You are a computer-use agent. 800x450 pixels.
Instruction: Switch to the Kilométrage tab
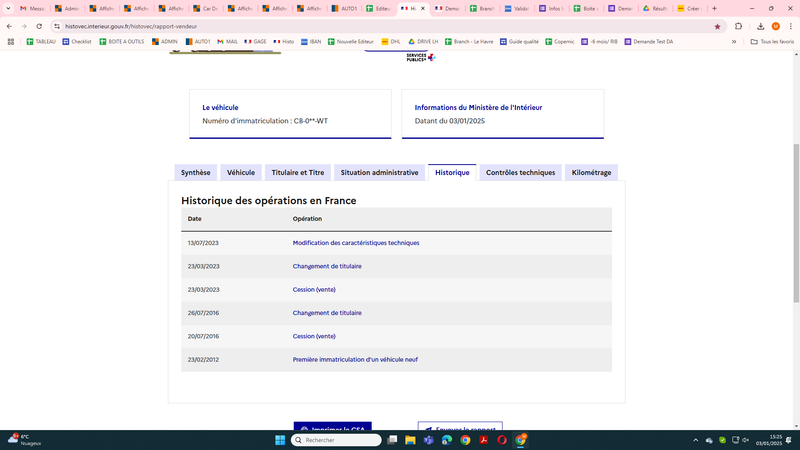click(591, 172)
